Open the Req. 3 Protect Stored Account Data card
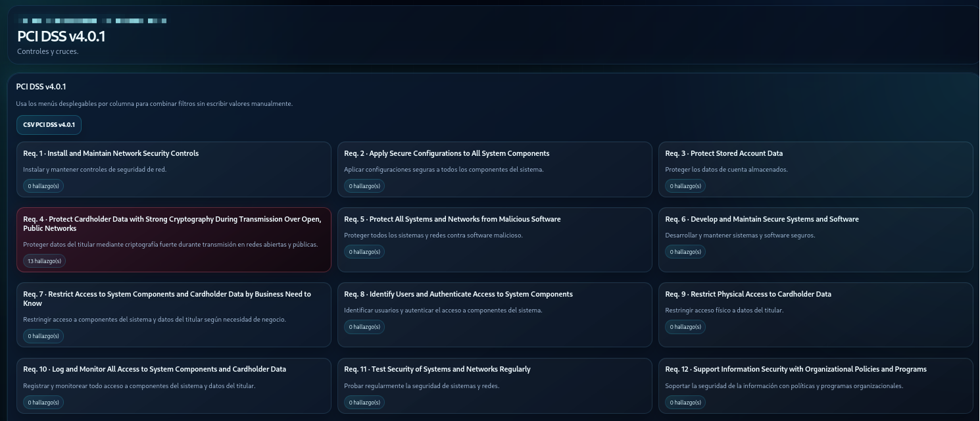The width and height of the screenshot is (980, 421). pyautogui.click(x=816, y=170)
